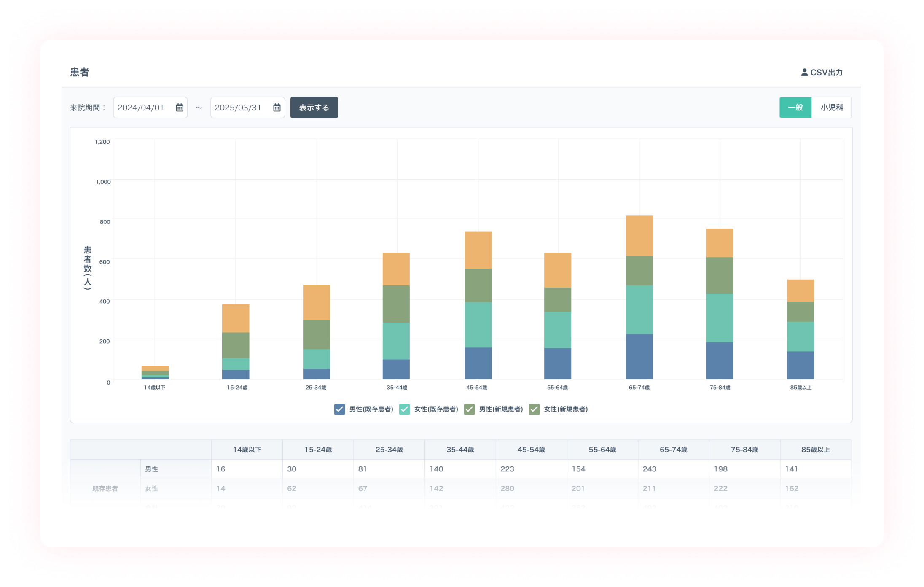Viewport: 924px width, 587px height.
Task: Toggle 男性(新規患者) legend checkbox
Action: [x=469, y=409]
